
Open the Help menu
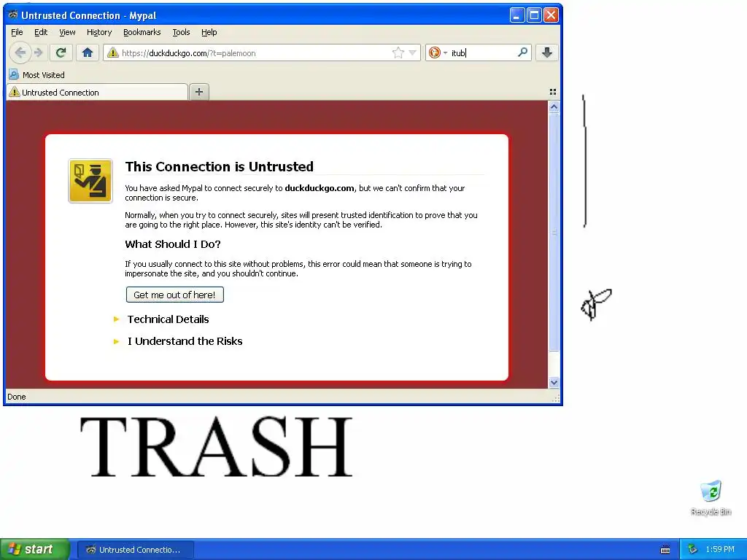[209, 32]
